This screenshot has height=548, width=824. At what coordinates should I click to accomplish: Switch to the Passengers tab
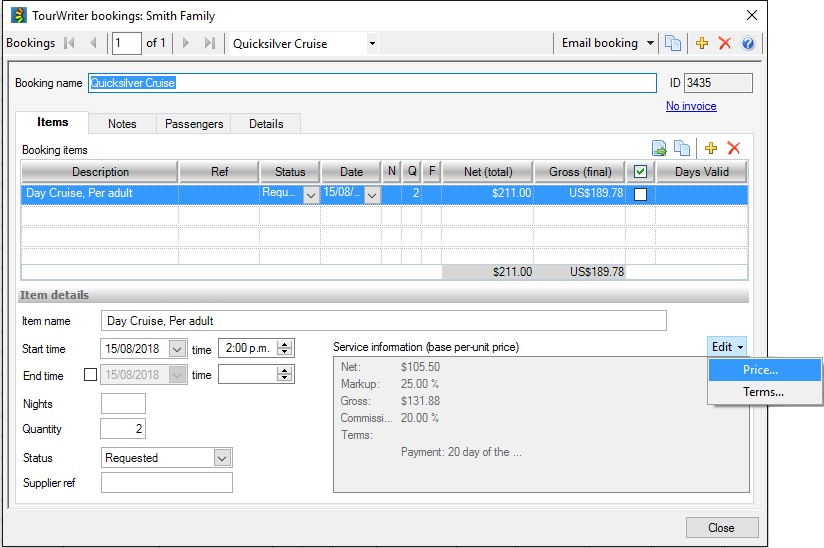pos(194,124)
